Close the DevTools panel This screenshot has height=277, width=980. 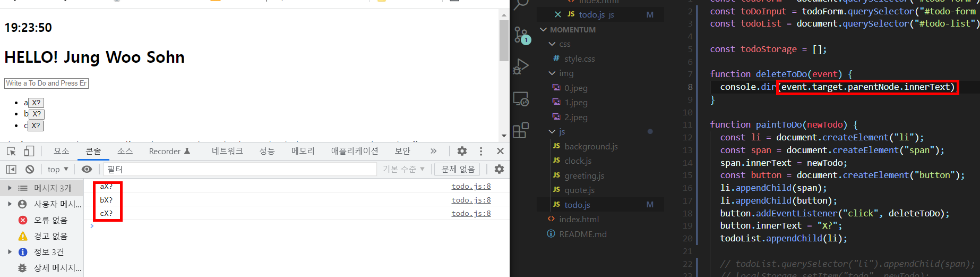pos(500,151)
